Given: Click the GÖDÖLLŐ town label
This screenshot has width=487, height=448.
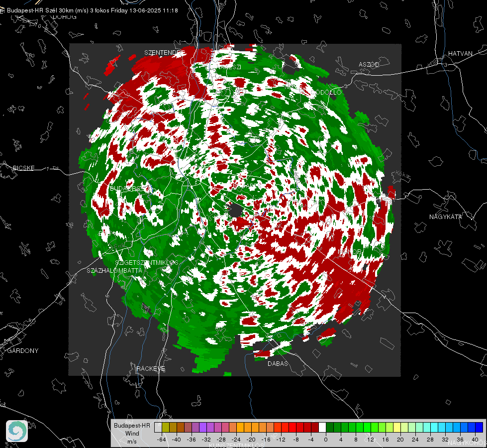Looking at the screenshot, I should click(326, 92).
